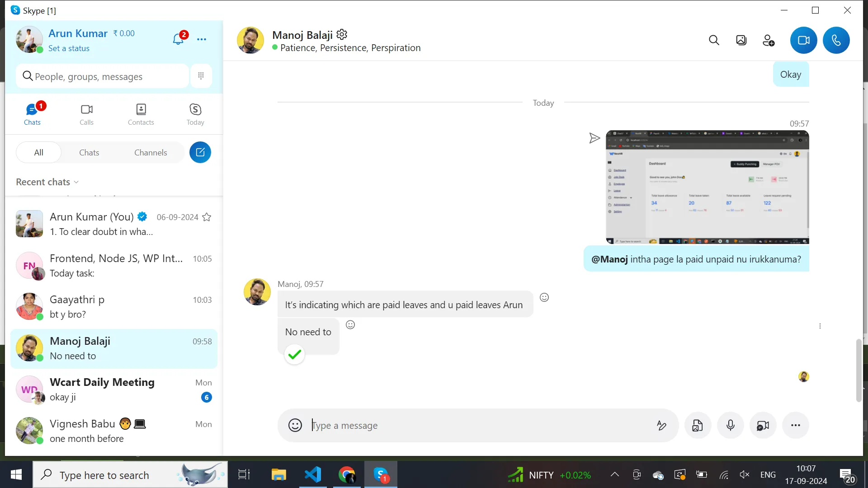Click the new chat compose button

click(200, 152)
